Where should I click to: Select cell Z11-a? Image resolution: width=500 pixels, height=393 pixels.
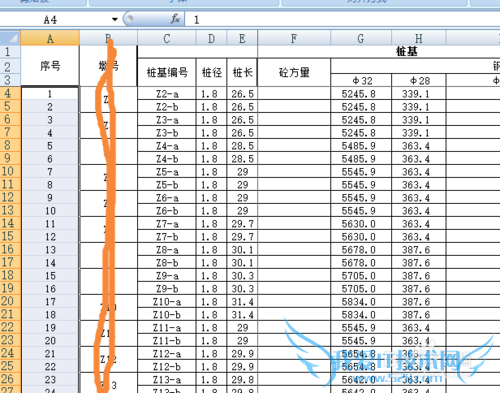tap(167, 328)
